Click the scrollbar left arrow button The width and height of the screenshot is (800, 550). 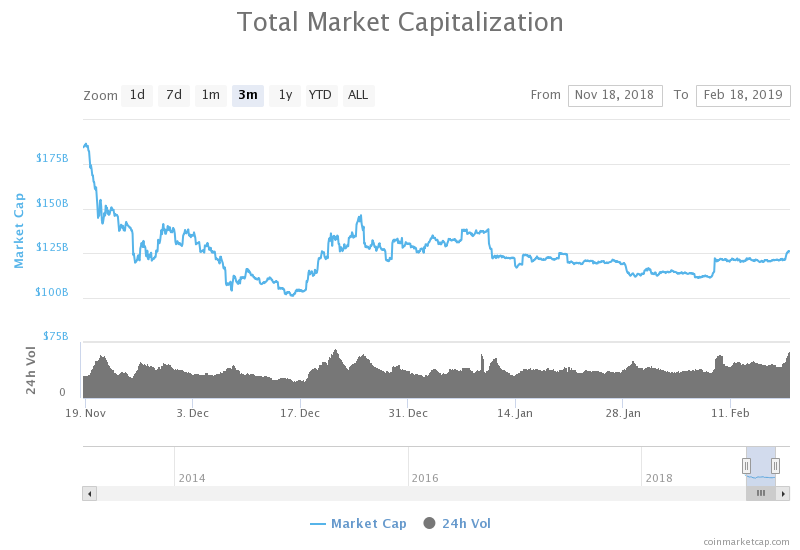89,493
